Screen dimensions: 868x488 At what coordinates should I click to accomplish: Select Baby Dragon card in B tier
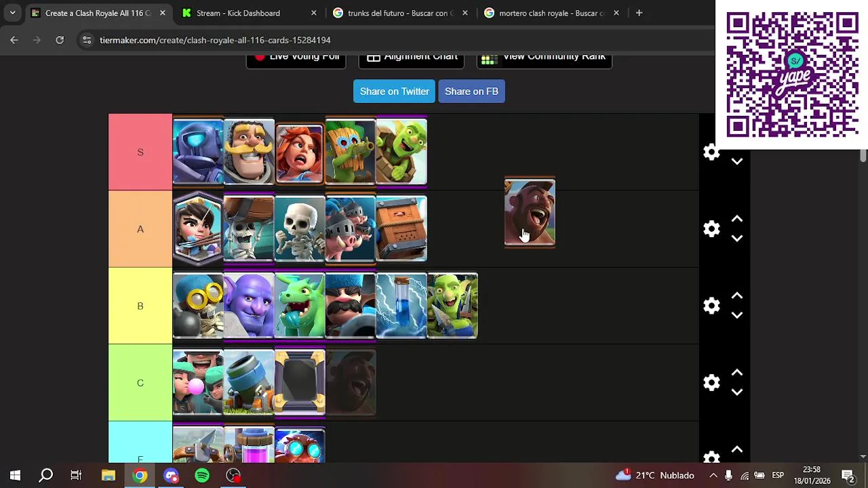coord(300,306)
